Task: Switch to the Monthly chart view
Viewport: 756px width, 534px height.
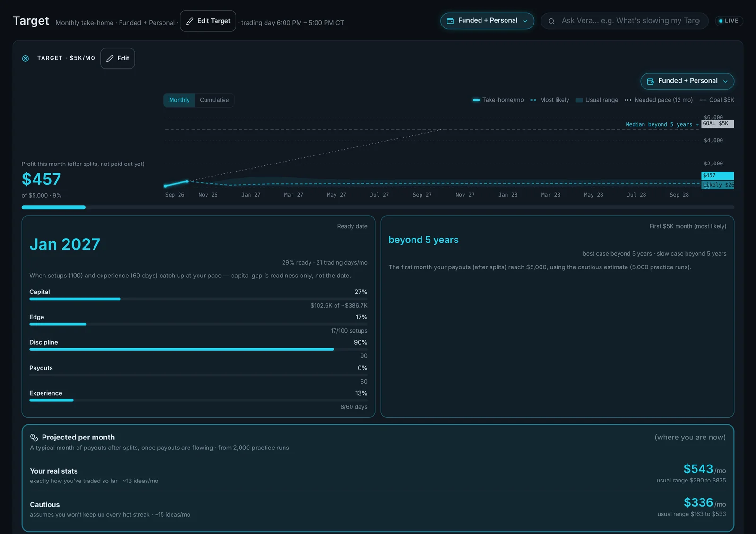Action: coord(179,100)
